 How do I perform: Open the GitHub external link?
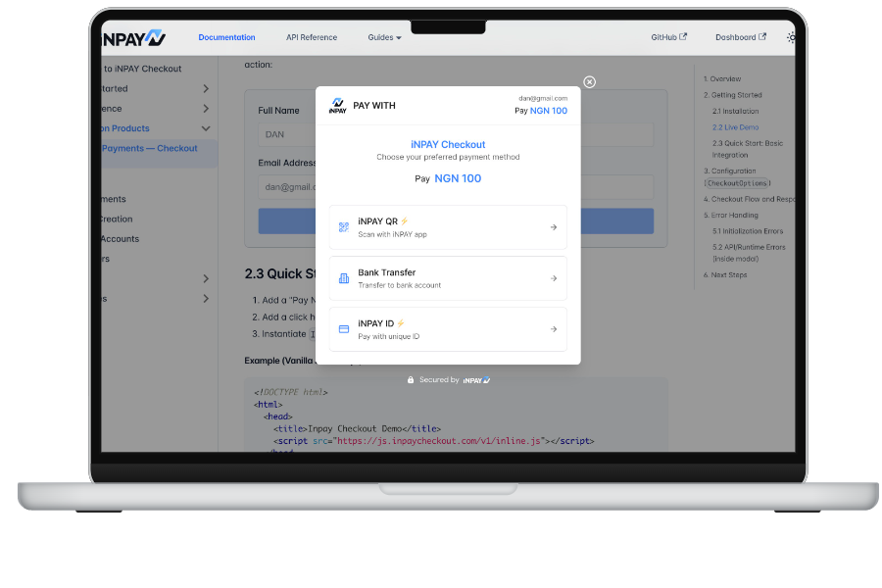point(668,37)
